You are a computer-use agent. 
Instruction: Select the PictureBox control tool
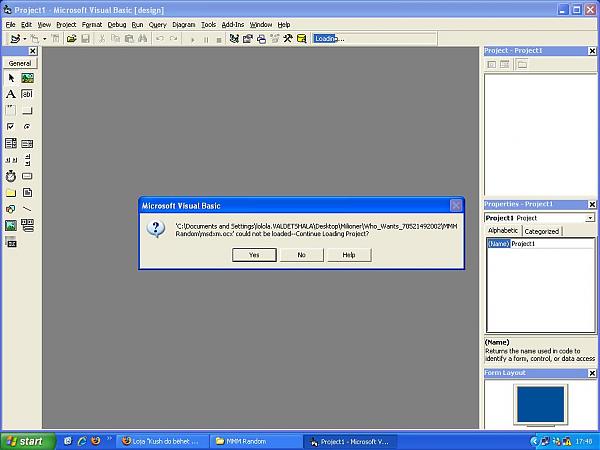point(27,78)
